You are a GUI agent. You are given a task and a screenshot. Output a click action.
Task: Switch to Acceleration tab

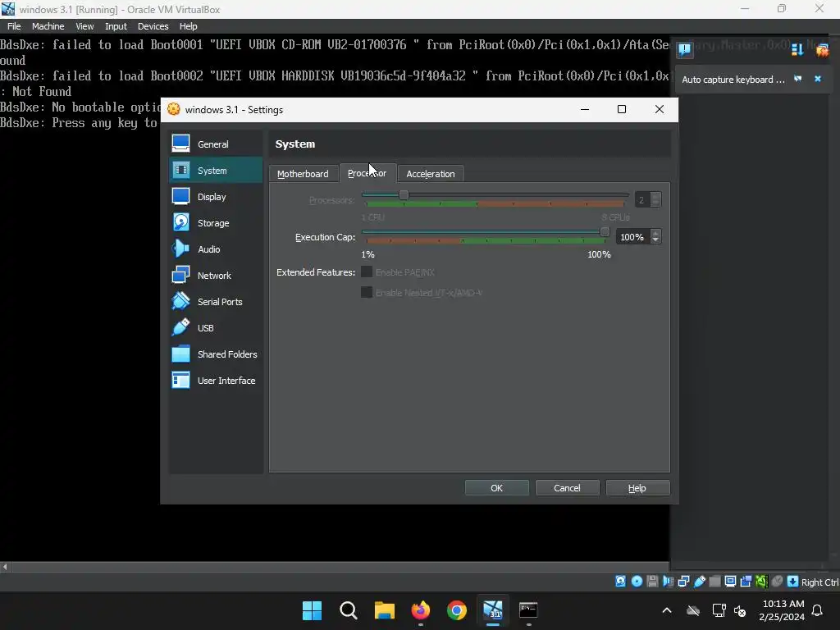pyautogui.click(x=430, y=174)
